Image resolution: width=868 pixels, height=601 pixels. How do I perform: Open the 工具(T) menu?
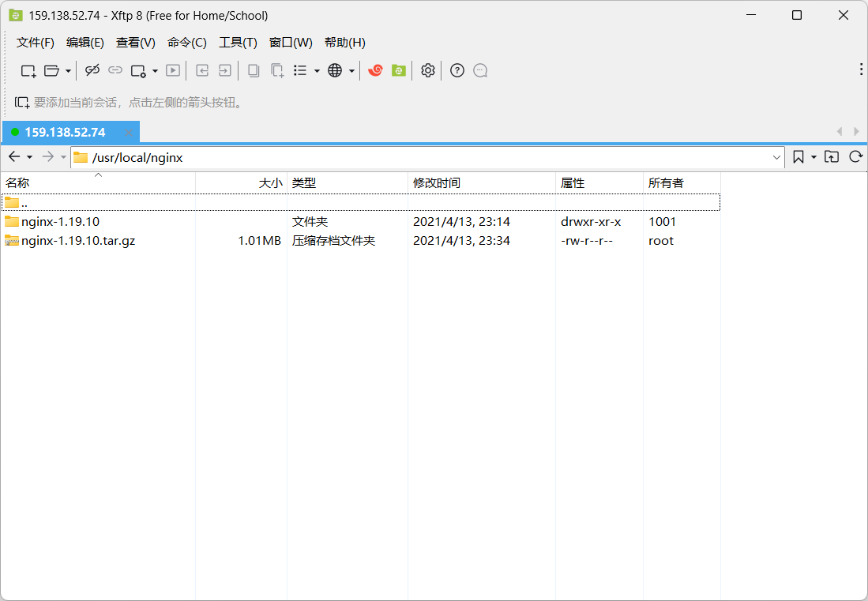(238, 43)
